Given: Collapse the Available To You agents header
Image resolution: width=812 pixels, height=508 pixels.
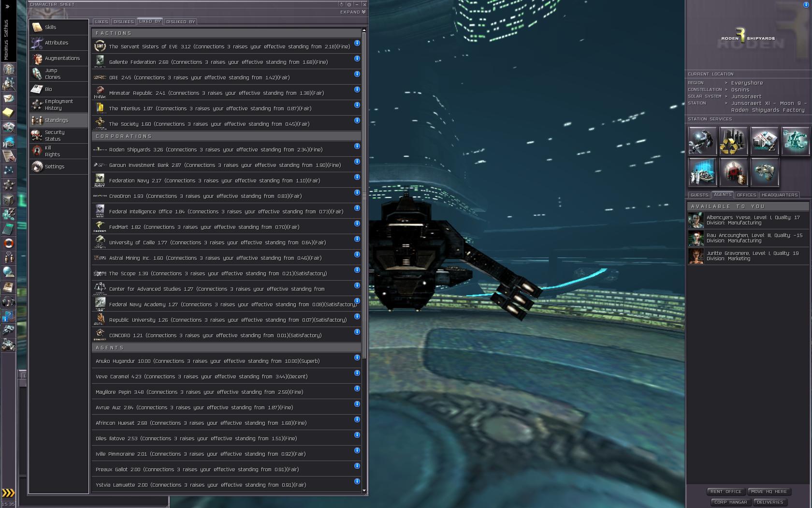Looking at the screenshot, I should (x=748, y=207).
